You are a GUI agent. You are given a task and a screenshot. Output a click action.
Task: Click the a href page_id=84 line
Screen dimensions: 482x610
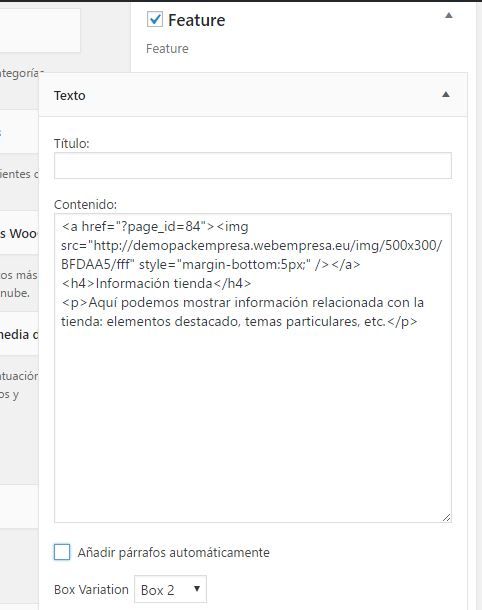[x=155, y=226]
